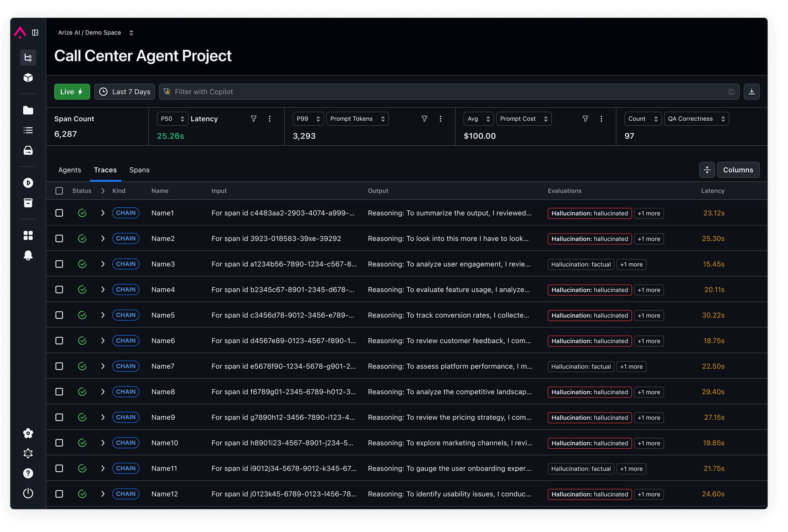
Task: Click Hallucination: factual badge in Name3 row
Action: 581,264
